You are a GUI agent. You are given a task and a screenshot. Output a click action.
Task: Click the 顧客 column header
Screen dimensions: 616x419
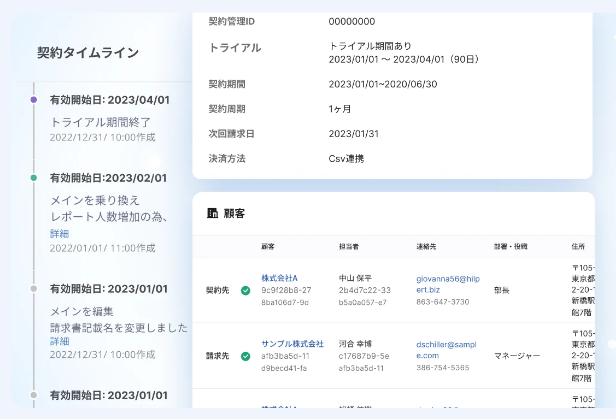(x=268, y=246)
